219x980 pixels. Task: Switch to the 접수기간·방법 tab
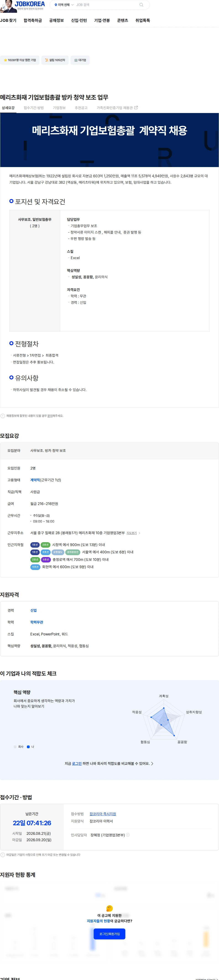(34, 108)
